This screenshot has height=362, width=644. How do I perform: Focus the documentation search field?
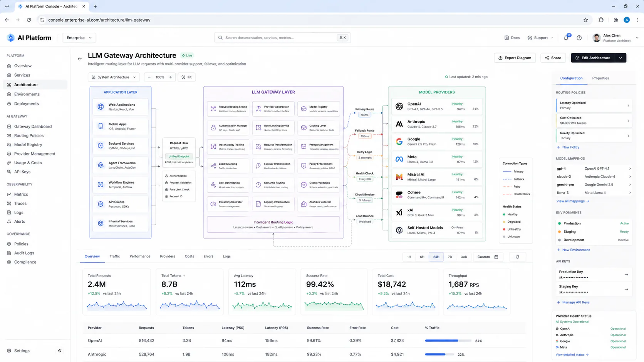pos(282,38)
